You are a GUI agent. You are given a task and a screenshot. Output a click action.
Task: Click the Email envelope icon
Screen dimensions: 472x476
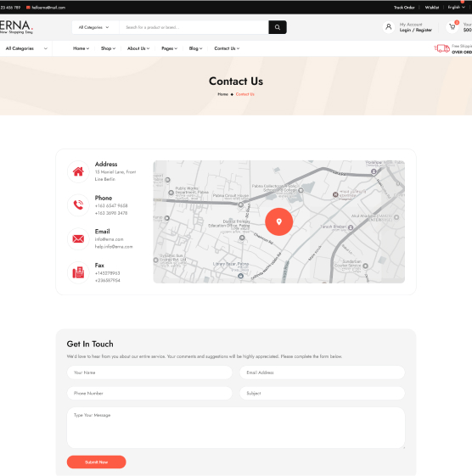78,239
